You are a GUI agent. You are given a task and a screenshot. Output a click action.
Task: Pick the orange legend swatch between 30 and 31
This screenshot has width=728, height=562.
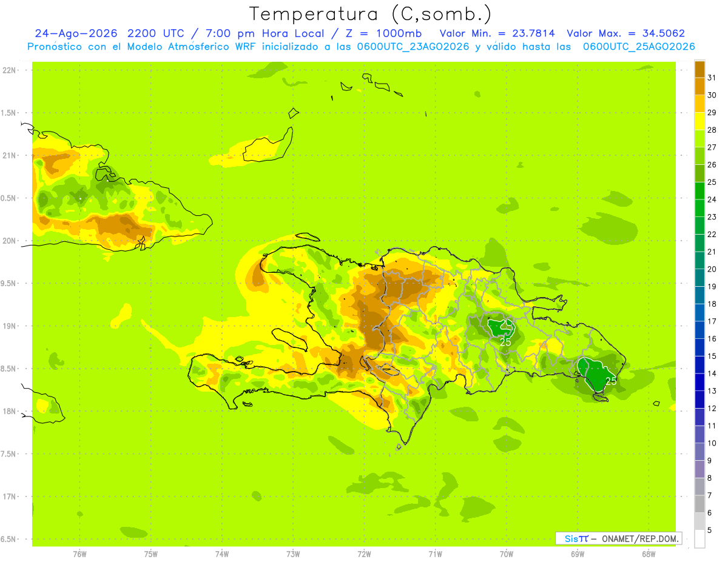[x=699, y=87]
